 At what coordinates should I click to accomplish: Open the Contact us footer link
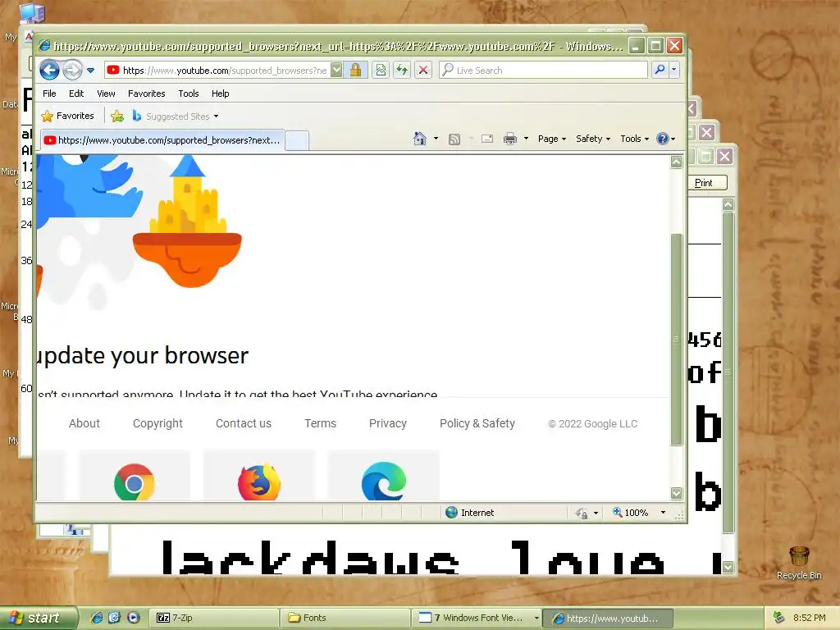coord(243,423)
